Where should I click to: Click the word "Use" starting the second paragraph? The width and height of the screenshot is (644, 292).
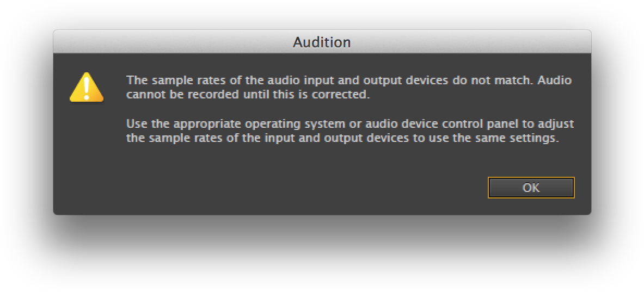tap(136, 124)
